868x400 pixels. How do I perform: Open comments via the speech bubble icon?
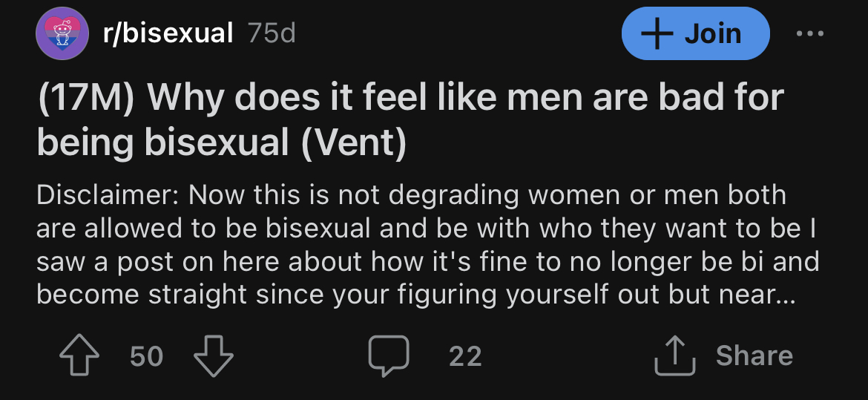tap(389, 355)
